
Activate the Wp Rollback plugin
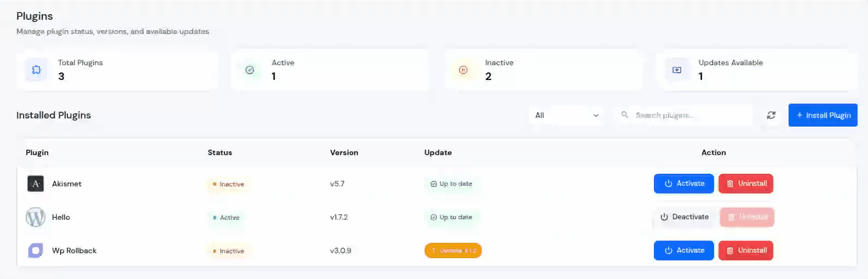pos(684,250)
